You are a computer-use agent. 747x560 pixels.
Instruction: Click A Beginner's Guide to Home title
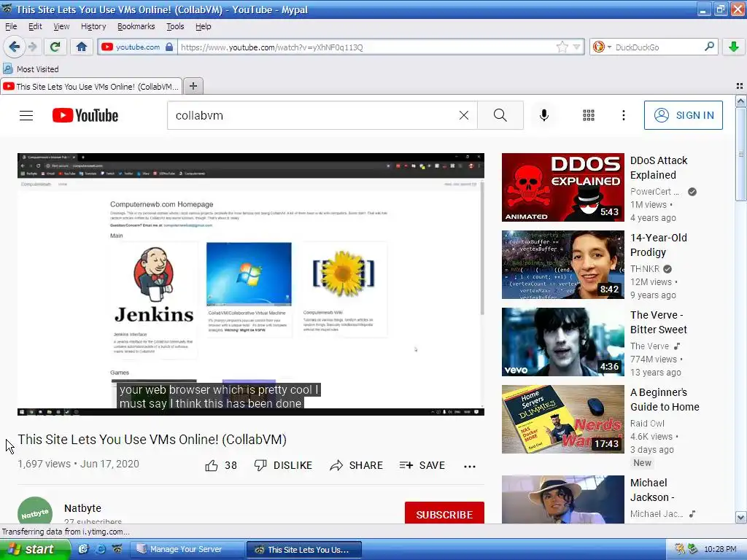click(665, 400)
